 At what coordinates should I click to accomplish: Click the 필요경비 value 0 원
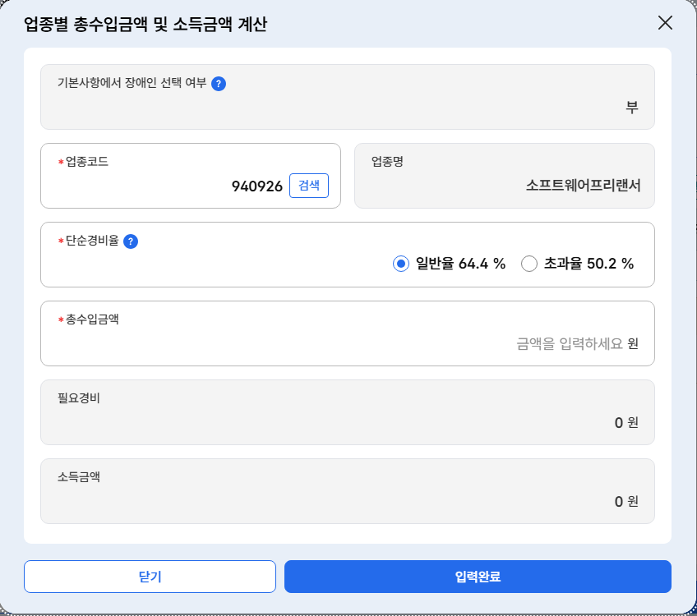point(626,422)
